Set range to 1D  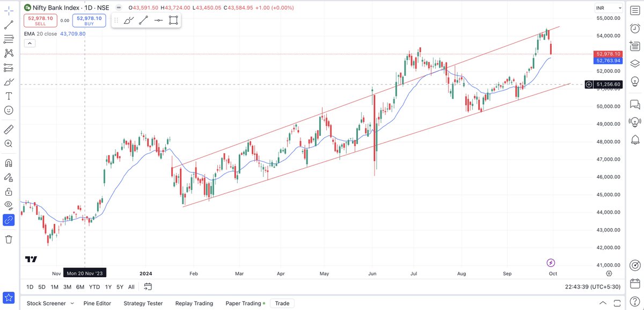point(30,287)
